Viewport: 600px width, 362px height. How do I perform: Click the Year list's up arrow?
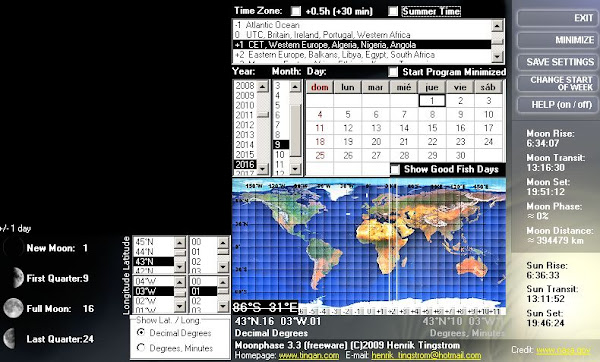pos(263,86)
